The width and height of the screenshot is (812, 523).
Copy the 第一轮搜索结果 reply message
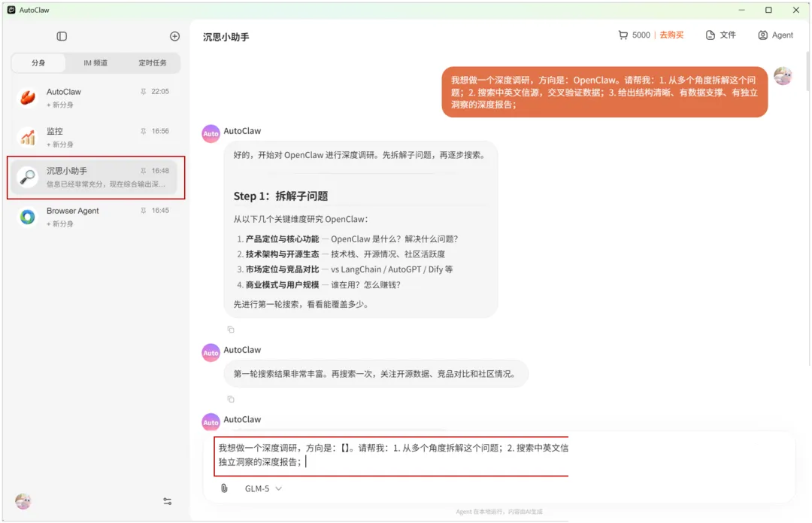click(x=231, y=399)
